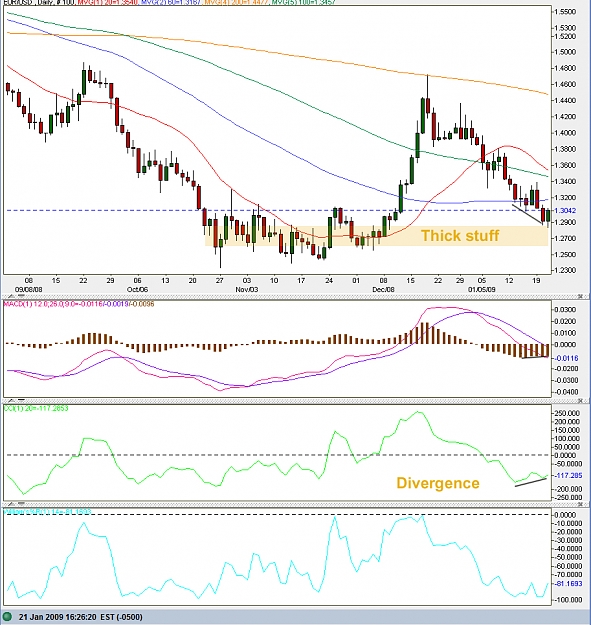This screenshot has height=625, width=591.
Task: Click the 09/08/08 date axis label
Action: tap(29, 289)
